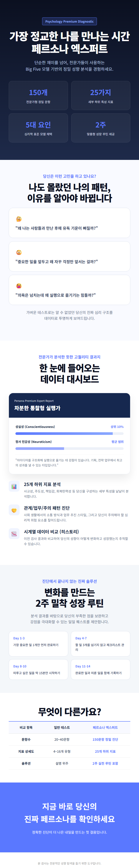Click the downward trend chart icon beside 시계열 데이터 비교
139x868 pixels.
(x=14, y=534)
